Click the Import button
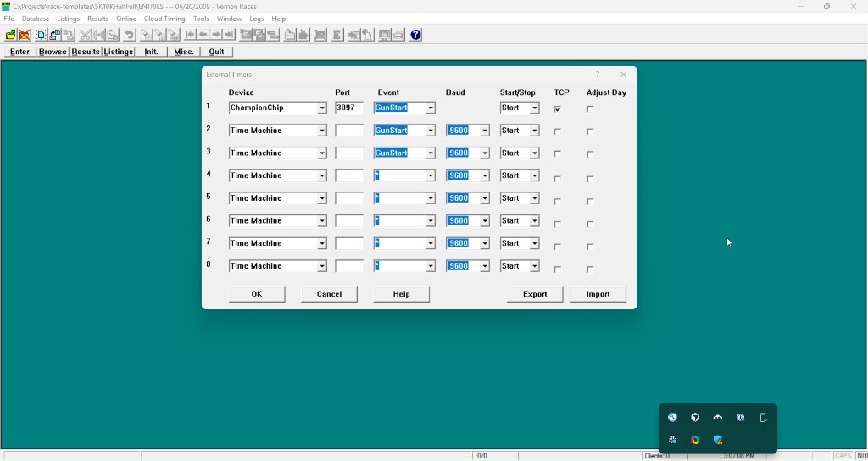The image size is (868, 461). coord(598,294)
